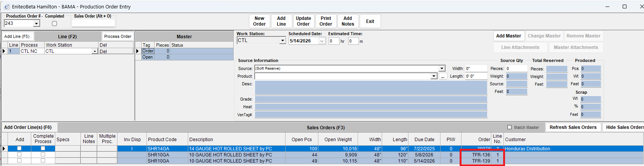
Task: Check Add box for TFR-136 row
Action: pyautogui.click(x=19, y=155)
